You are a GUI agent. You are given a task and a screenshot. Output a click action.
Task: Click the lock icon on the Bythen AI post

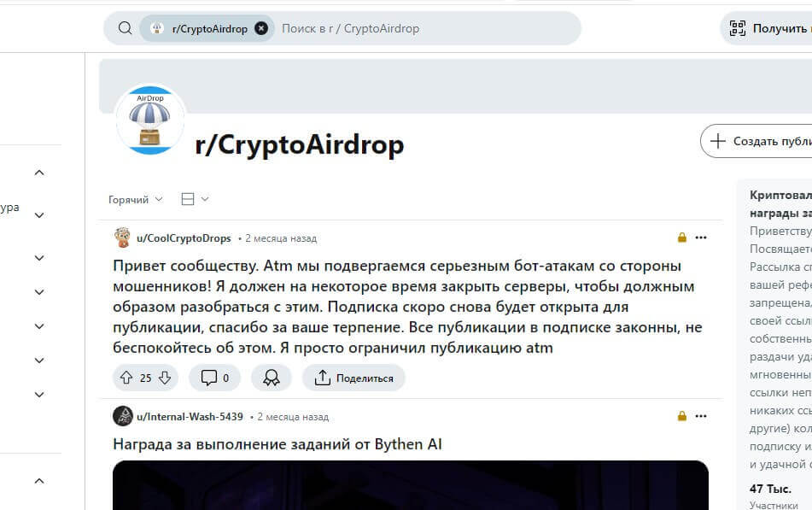(682, 416)
